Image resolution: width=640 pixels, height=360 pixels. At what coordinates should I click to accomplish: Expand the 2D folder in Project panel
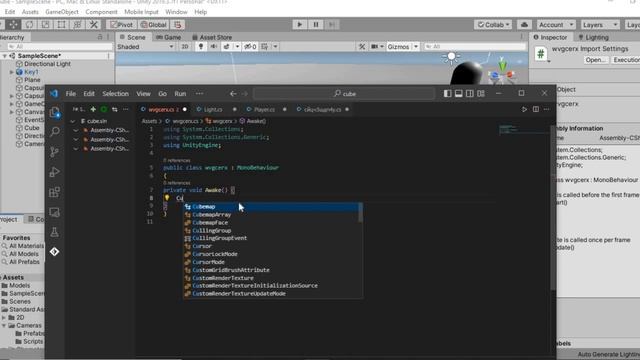[x=4, y=318]
